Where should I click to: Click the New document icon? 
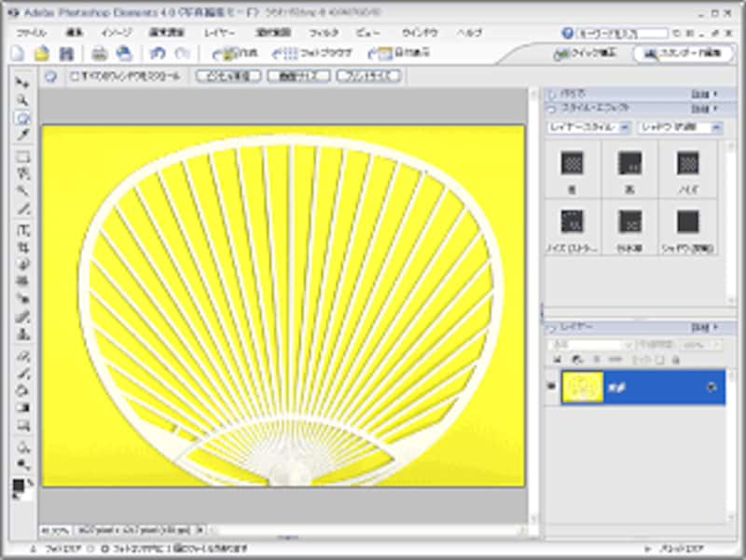(x=17, y=53)
